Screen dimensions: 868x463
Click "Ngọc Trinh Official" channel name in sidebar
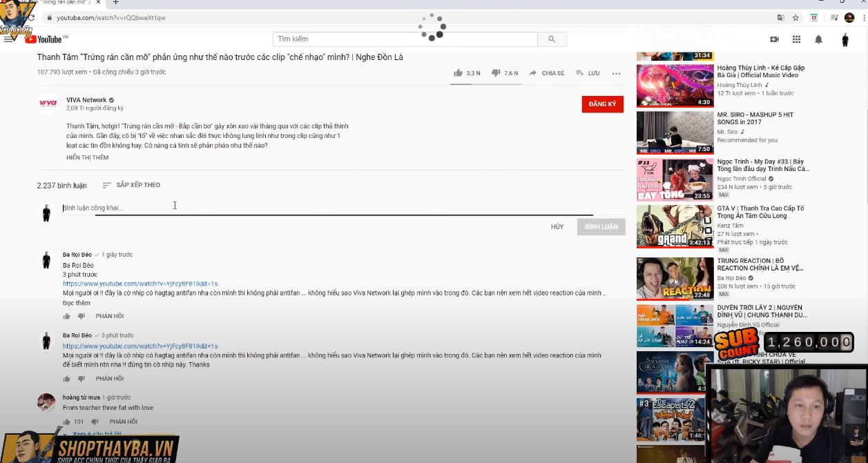coord(743,179)
